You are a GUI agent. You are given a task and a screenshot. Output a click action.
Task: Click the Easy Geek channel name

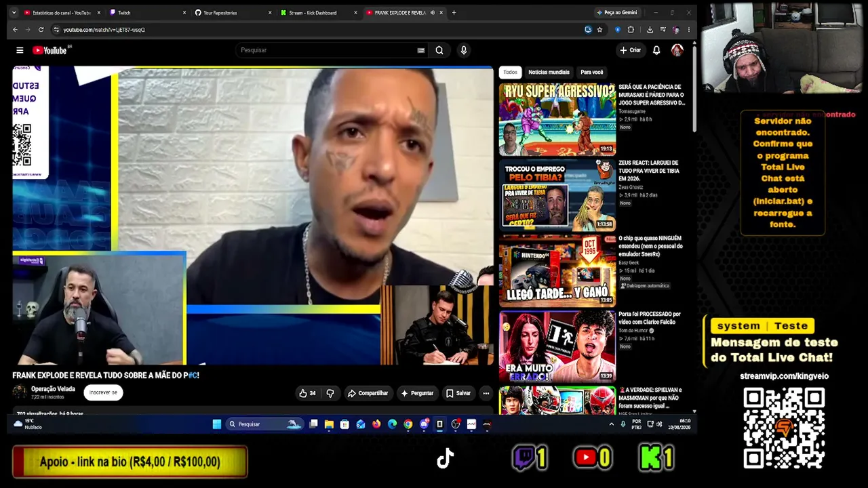pyautogui.click(x=629, y=263)
